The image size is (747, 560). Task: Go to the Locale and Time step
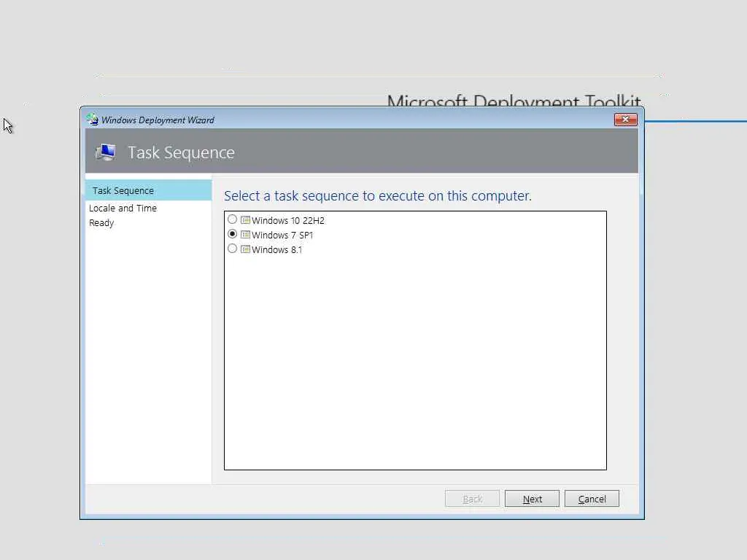point(123,208)
